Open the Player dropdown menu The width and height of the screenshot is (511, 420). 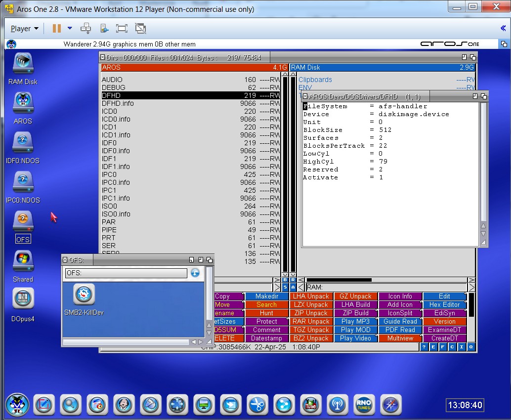25,29
